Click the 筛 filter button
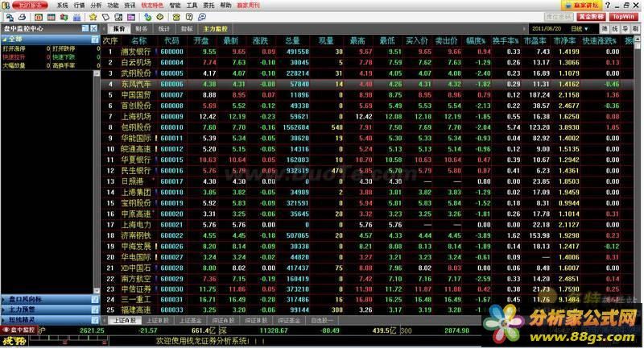644x349 pixels. pyautogui.click(x=605, y=29)
